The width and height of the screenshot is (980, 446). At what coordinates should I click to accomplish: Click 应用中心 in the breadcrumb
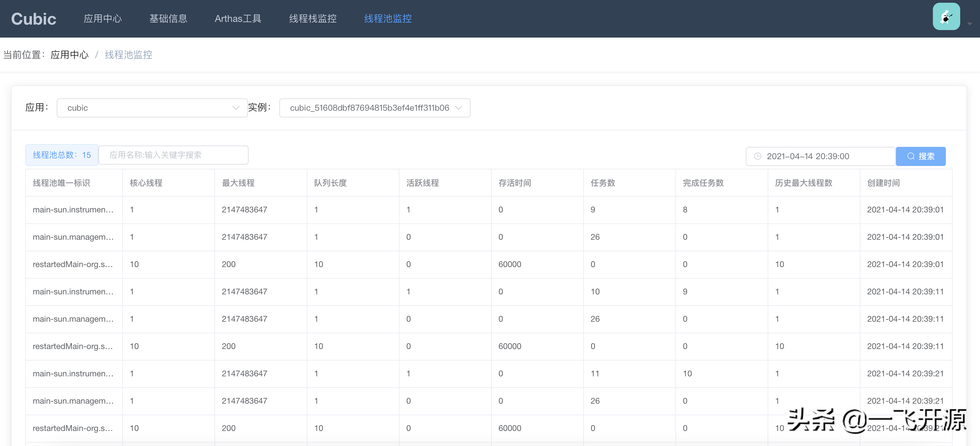(x=70, y=55)
